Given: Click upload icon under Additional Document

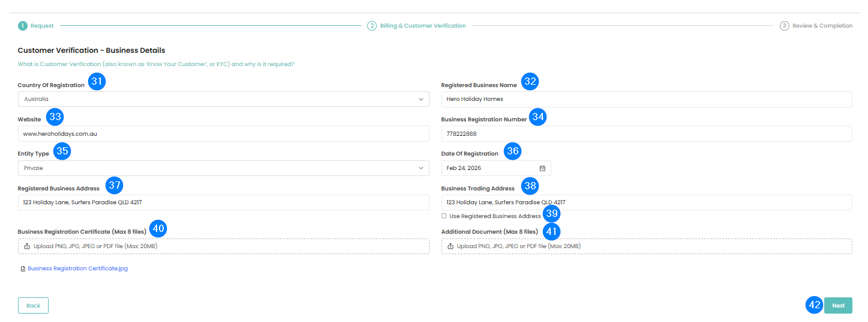Looking at the screenshot, I should click(450, 246).
